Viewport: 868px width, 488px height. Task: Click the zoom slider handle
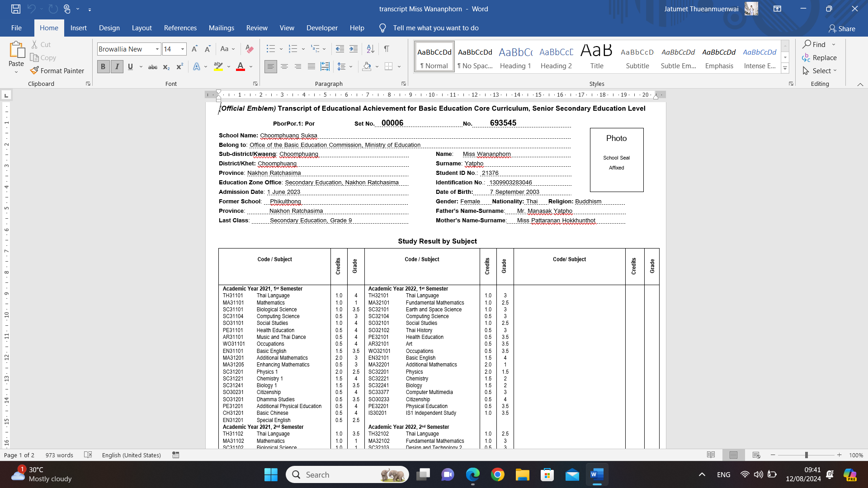coord(807,455)
